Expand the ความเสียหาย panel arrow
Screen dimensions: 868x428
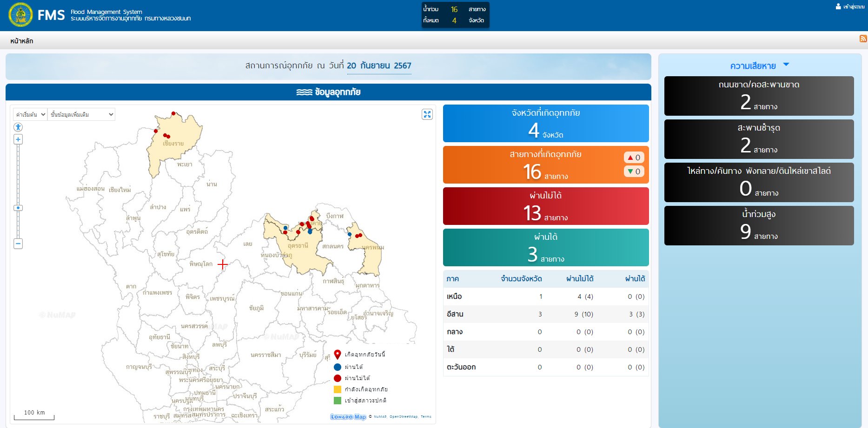click(786, 65)
